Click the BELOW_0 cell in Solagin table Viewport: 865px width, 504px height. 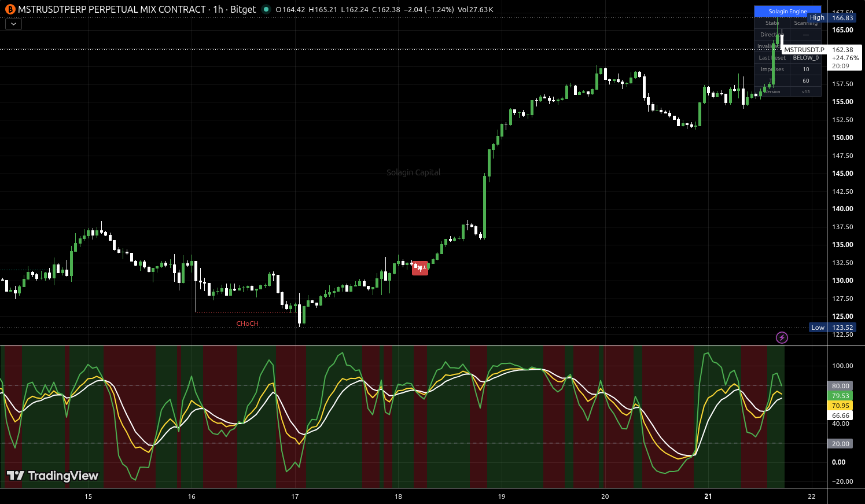(x=805, y=58)
